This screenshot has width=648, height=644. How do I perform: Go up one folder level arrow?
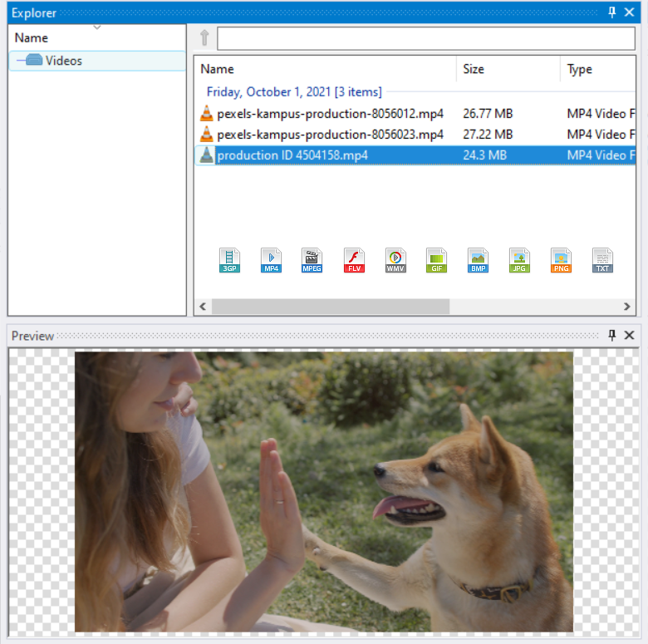coord(204,38)
